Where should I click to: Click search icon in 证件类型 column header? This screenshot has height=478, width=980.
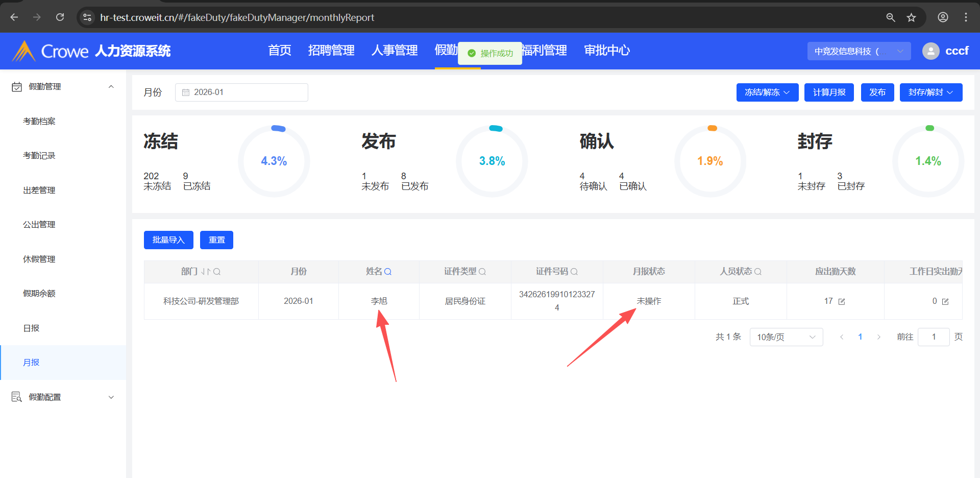point(482,272)
